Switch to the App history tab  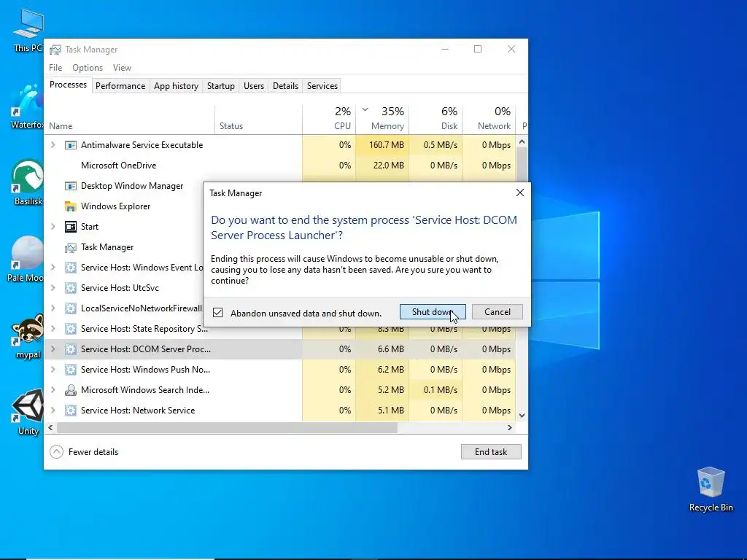tap(176, 86)
